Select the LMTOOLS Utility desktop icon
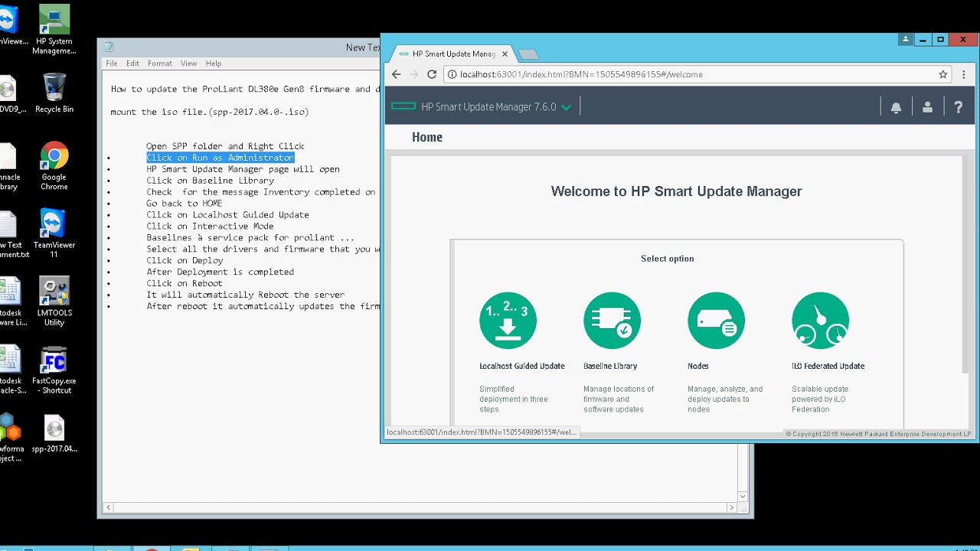This screenshot has width=980, height=551. coord(54,302)
